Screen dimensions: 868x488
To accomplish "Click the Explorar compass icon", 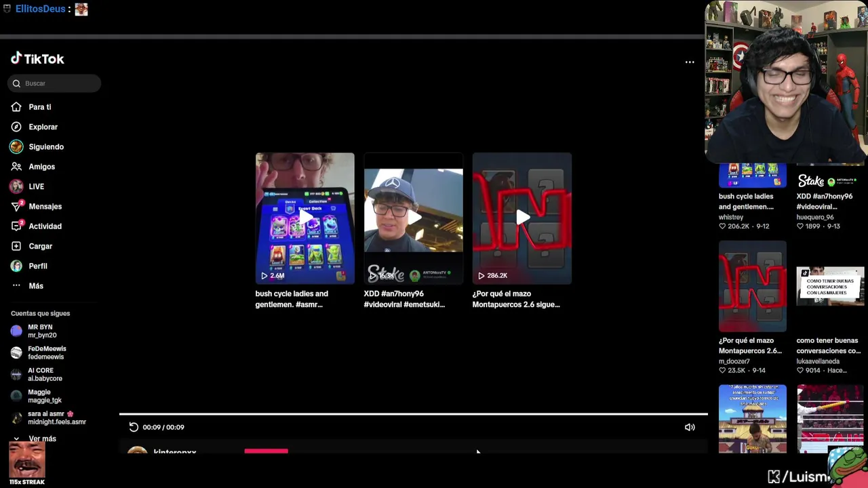I will click(x=16, y=127).
